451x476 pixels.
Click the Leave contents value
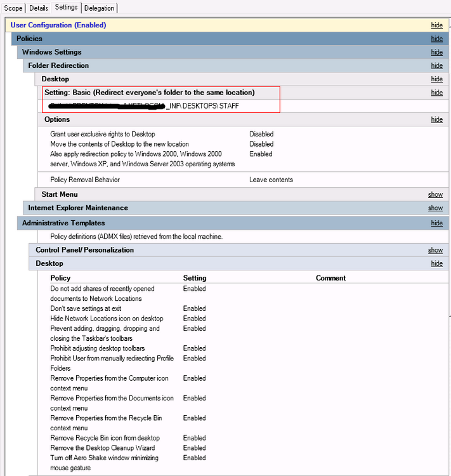[x=271, y=180]
